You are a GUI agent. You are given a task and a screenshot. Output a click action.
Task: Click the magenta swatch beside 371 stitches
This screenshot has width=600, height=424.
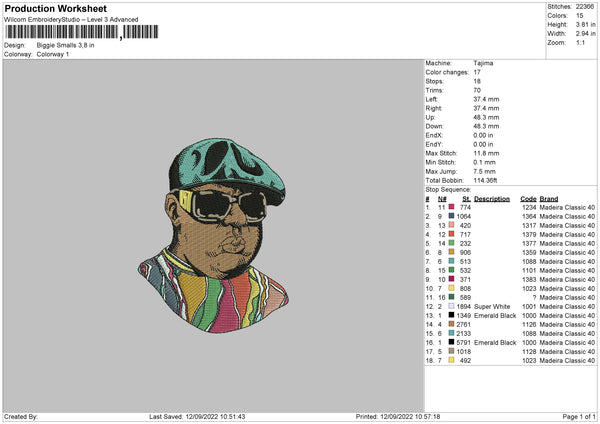point(452,279)
